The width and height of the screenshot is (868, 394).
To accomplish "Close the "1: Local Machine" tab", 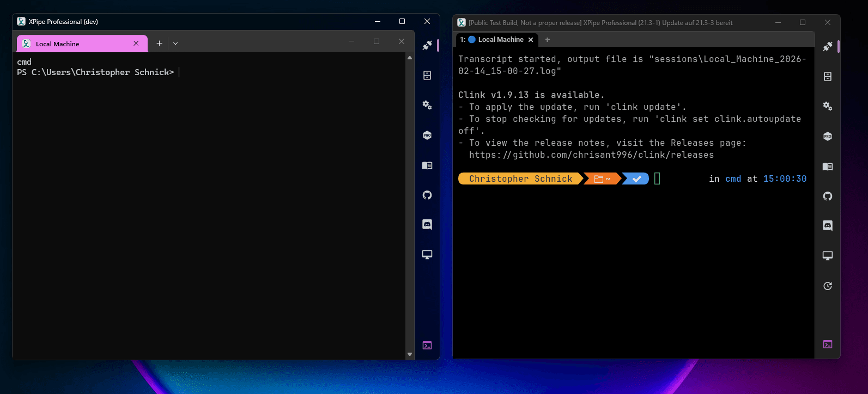I will coord(531,40).
